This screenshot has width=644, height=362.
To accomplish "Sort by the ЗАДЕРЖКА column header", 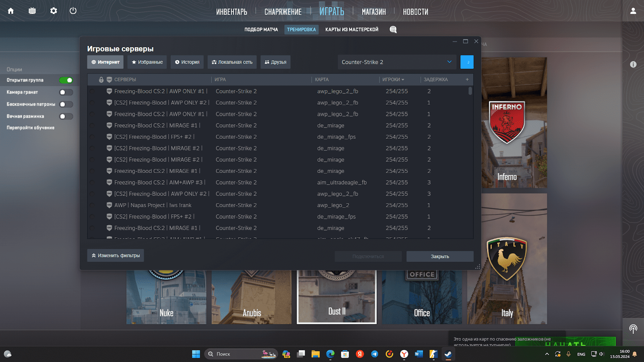I will point(436,80).
